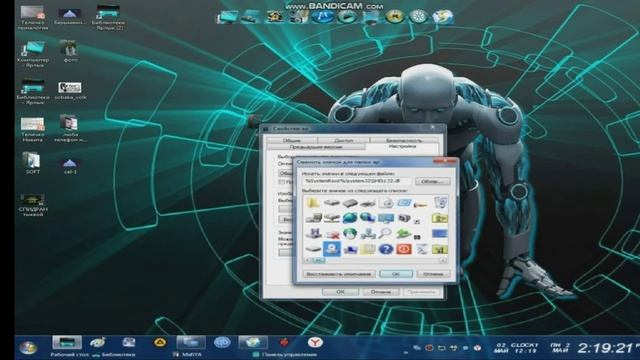The image size is (640, 360).
Task: Select the СПИДРАН desktop icon
Action: coord(33,205)
